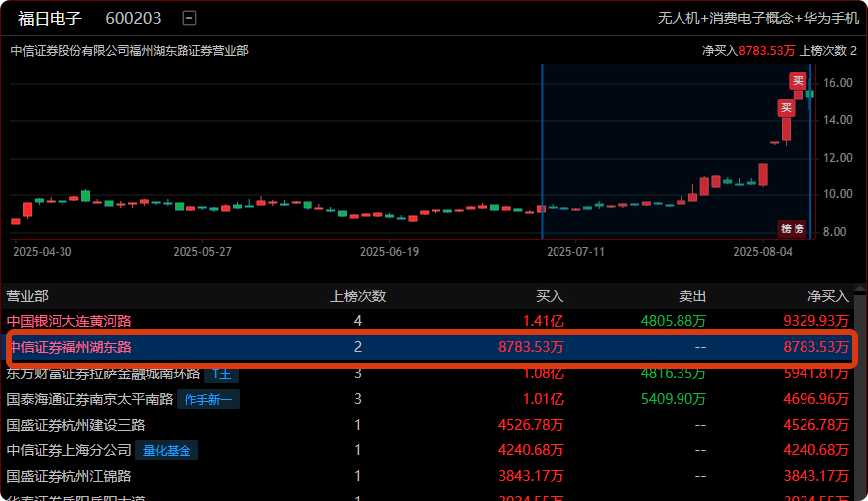Sort by the 营业部 column header
The height and width of the screenshot is (501, 868).
click(x=27, y=296)
